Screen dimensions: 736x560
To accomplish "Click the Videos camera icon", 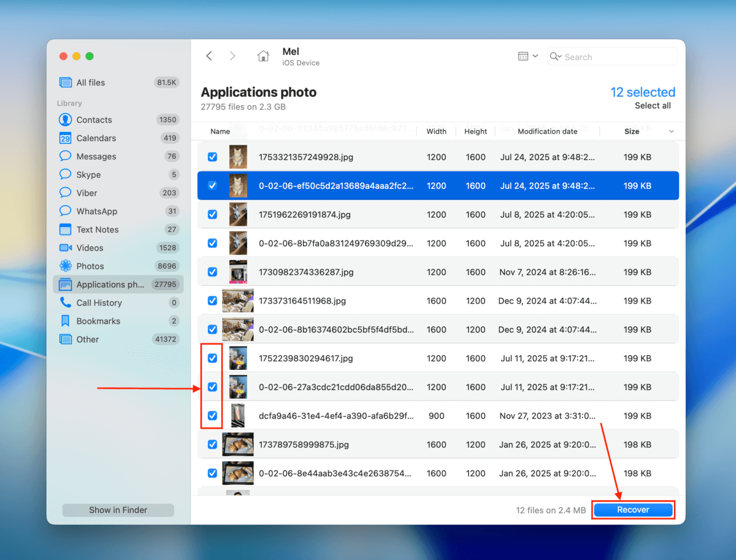I will pyautogui.click(x=66, y=248).
